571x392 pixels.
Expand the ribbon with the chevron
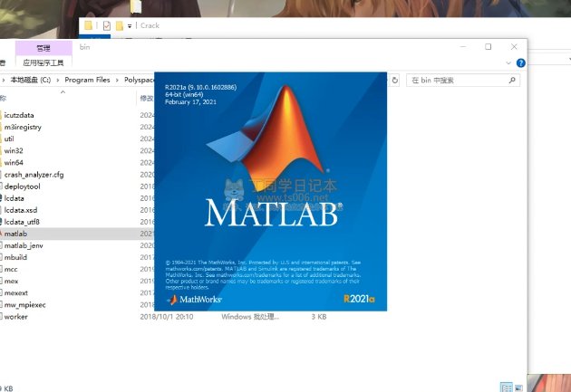508,62
